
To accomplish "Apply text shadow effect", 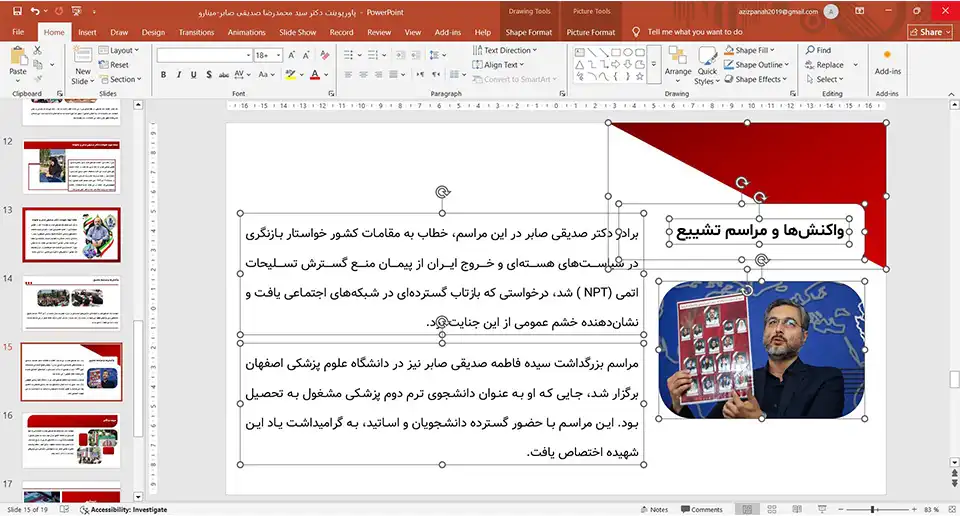I will [209, 75].
